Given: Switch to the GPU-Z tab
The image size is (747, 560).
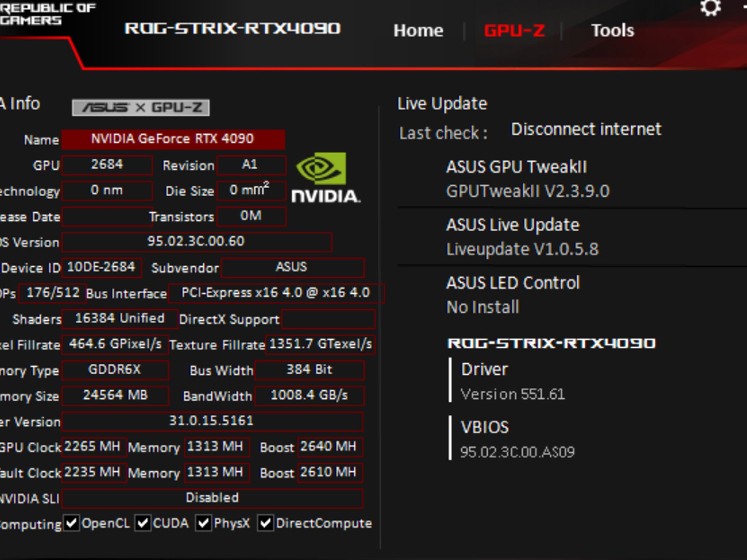Looking at the screenshot, I should [514, 31].
